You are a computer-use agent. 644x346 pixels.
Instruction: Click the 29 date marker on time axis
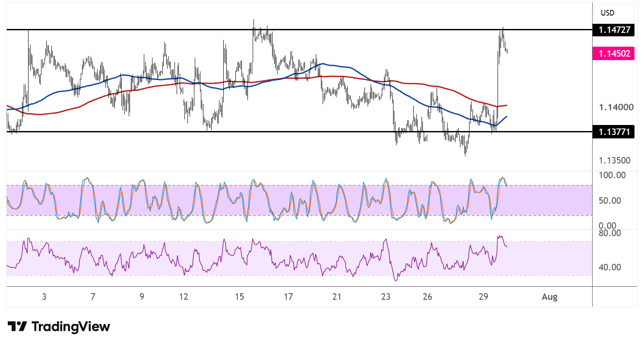click(x=483, y=297)
